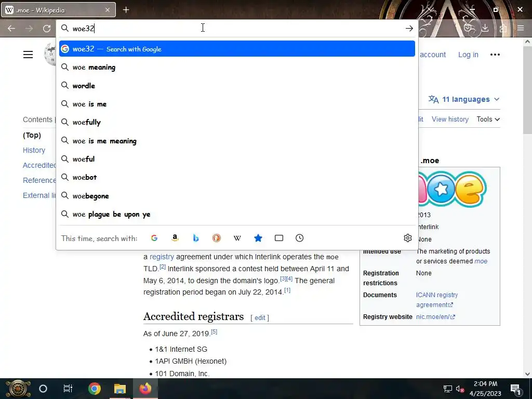Screen dimensions: 532x399
Task: Search history via the clock icon
Action: (x=300, y=238)
